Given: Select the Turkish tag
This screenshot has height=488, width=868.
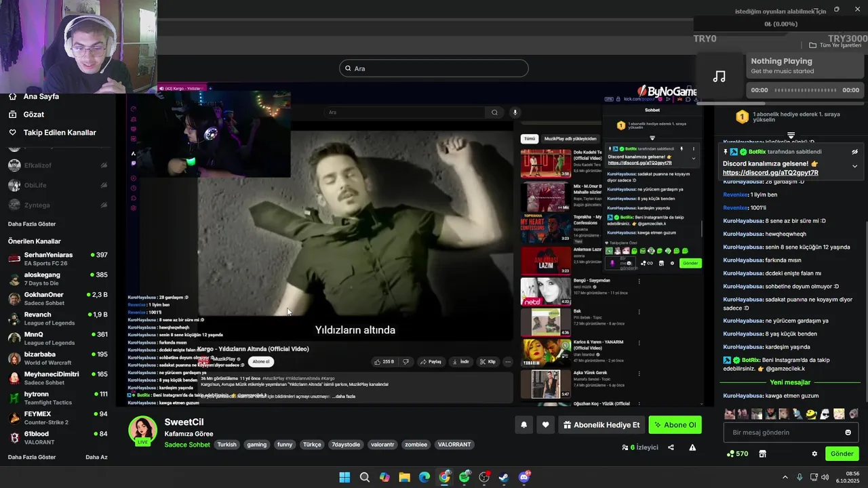Looking at the screenshot, I should click(227, 445).
